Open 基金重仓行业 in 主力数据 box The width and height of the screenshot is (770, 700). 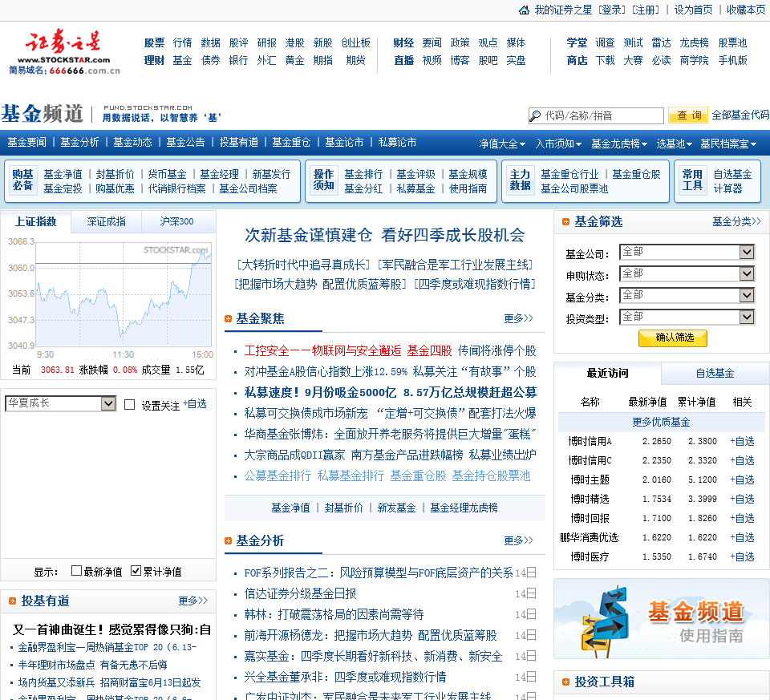(569, 174)
